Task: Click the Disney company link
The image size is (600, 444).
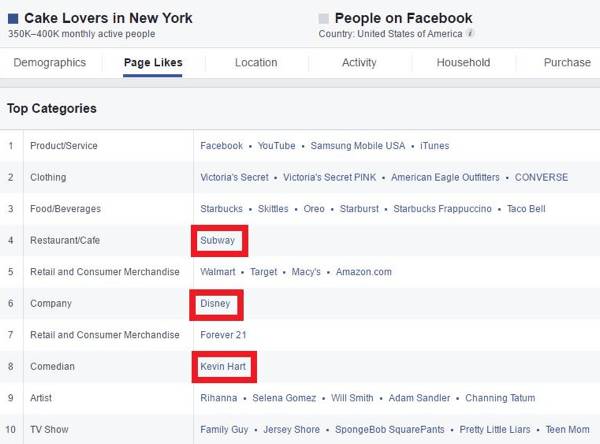Action: coord(215,303)
